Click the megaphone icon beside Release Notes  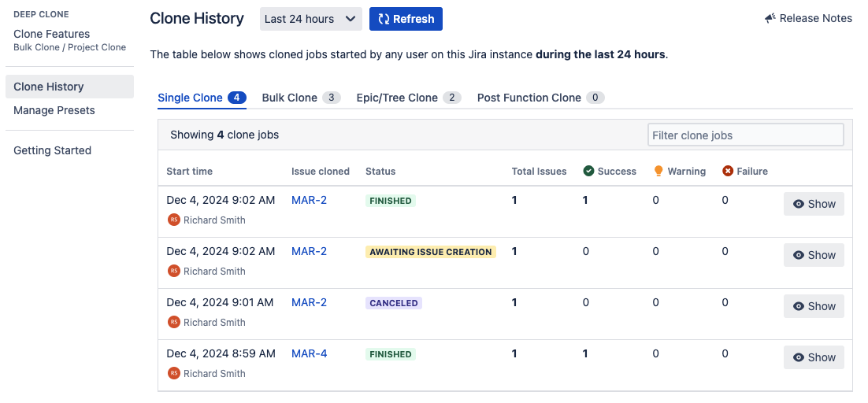770,18
